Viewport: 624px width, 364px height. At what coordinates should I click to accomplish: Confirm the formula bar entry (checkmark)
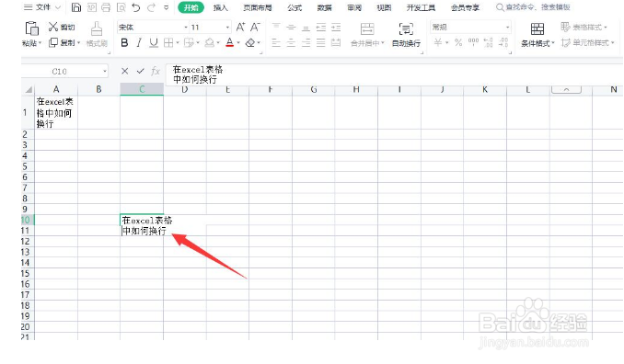pyautogui.click(x=140, y=71)
